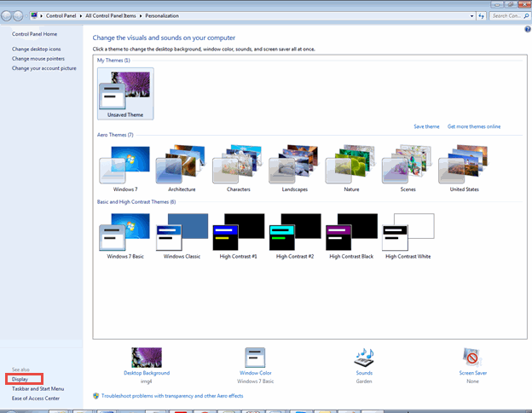Click the Screen Saver text link
The height and width of the screenshot is (413, 532).
coord(472,373)
